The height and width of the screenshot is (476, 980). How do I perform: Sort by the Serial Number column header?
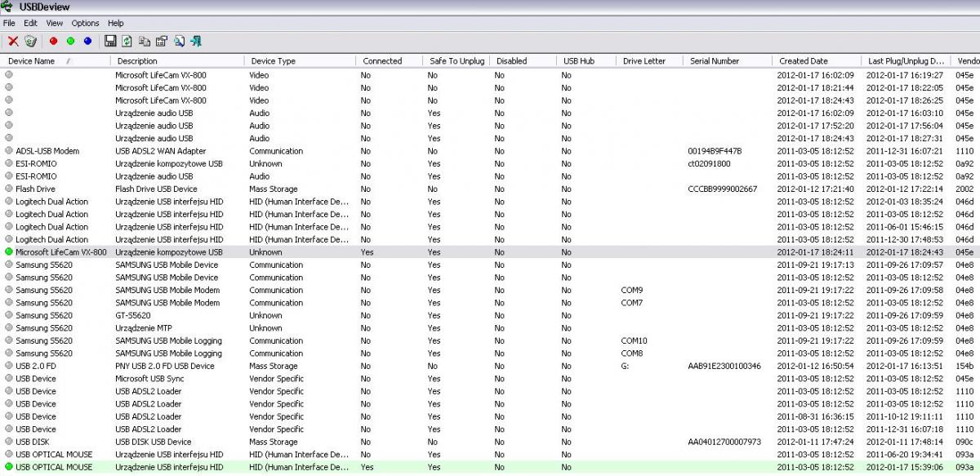[728, 61]
